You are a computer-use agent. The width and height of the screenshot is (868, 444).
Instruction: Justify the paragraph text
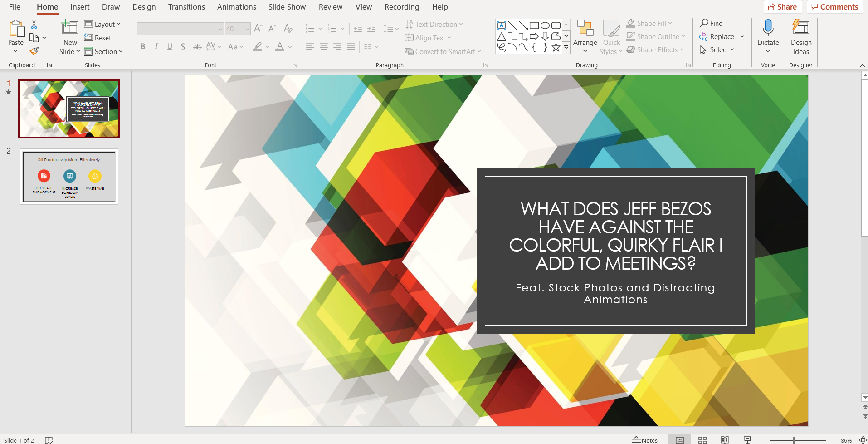pyautogui.click(x=351, y=47)
